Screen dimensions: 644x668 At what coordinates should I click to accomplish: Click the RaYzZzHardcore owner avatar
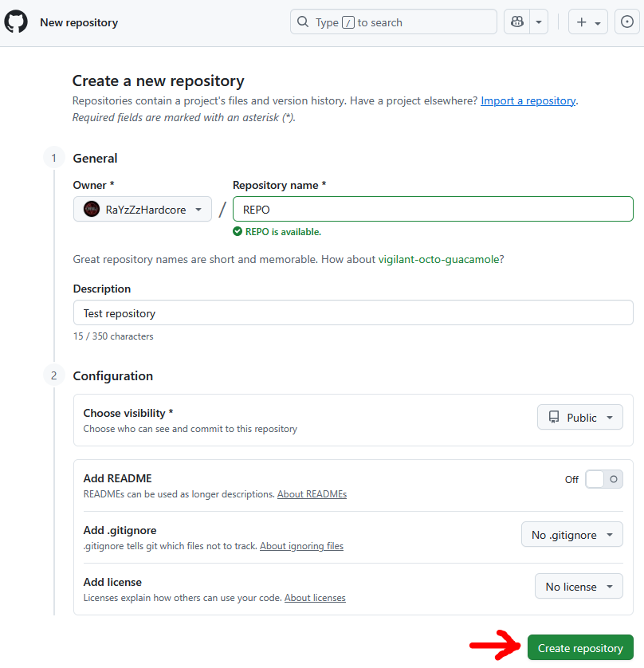92,210
